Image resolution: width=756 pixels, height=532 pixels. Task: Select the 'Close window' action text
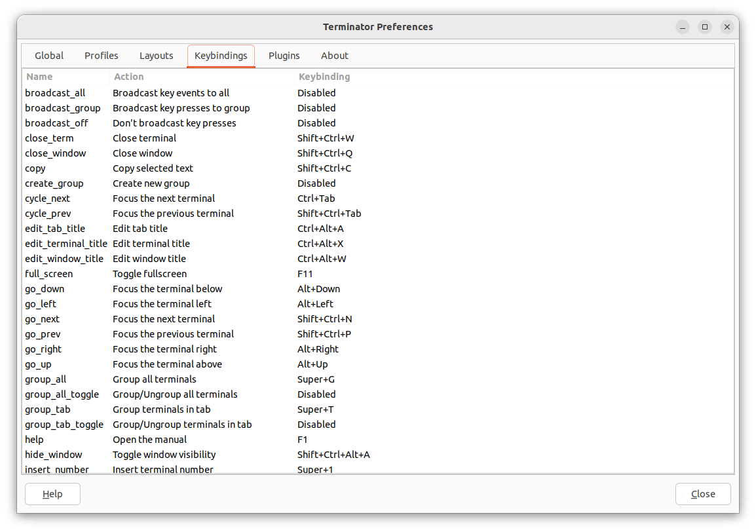tap(143, 153)
